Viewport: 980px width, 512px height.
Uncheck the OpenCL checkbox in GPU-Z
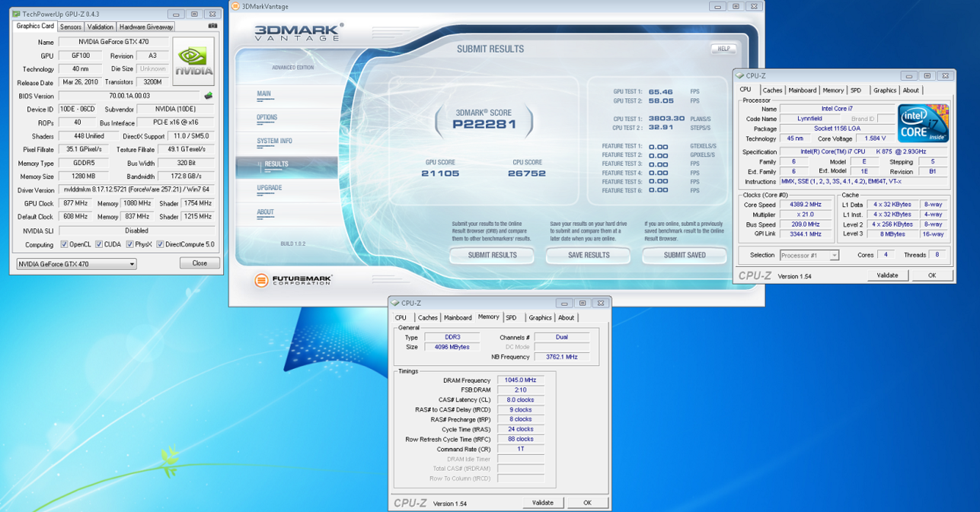coord(64,245)
